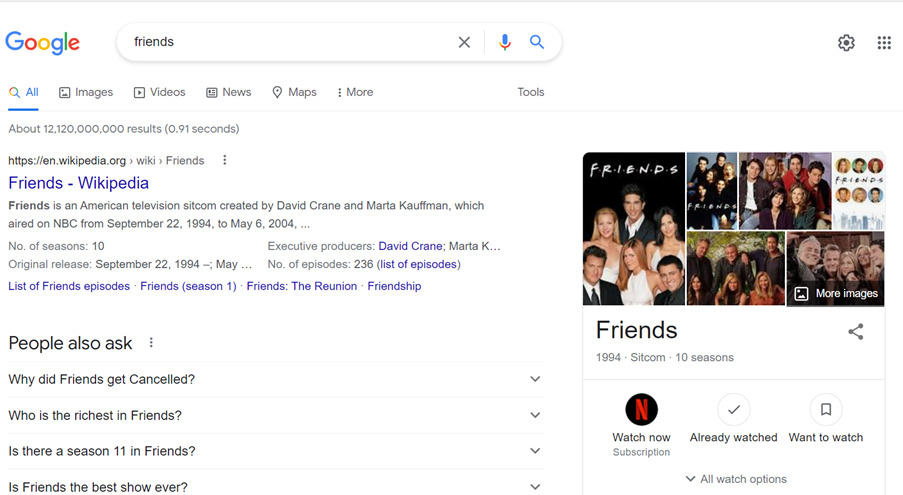The image size is (903, 495).
Task: Click Netflix Watch now icon
Action: pyautogui.click(x=642, y=409)
